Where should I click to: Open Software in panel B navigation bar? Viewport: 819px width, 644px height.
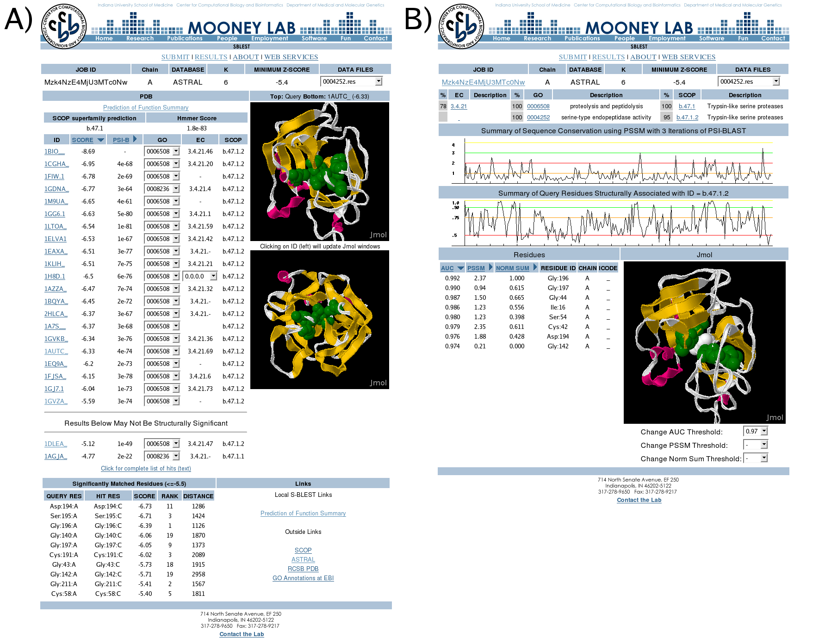[x=712, y=38]
